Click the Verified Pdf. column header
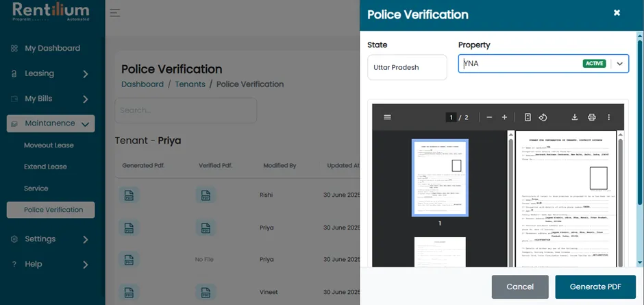The image size is (644, 305). click(216, 166)
